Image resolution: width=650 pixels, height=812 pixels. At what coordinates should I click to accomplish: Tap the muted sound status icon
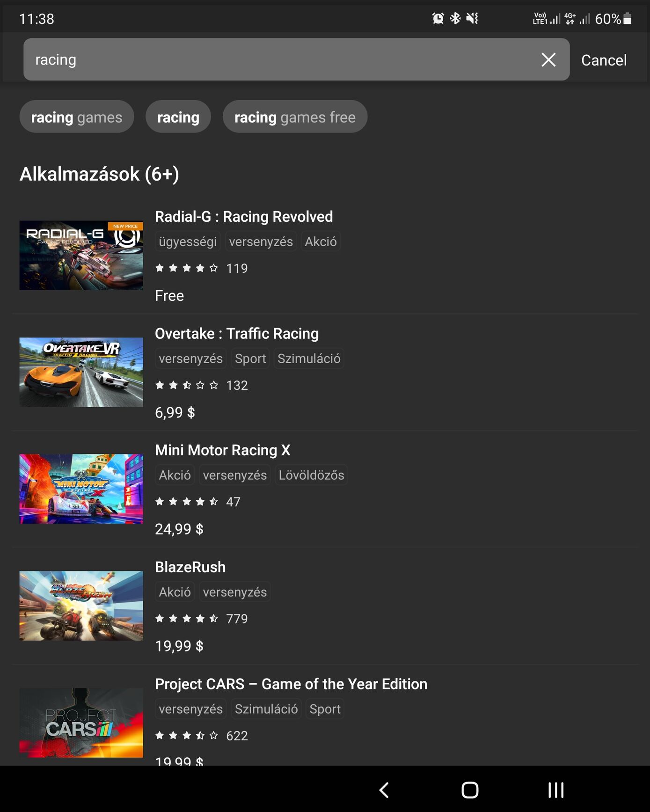472,18
